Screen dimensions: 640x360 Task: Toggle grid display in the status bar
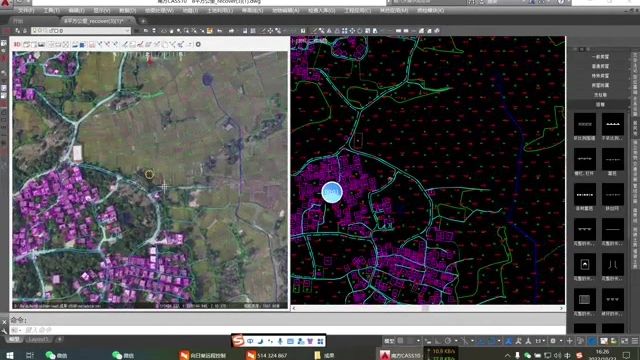400,341
